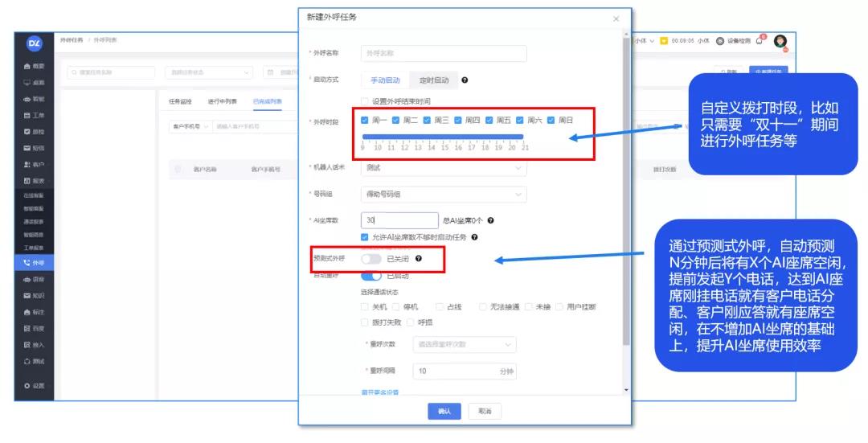Expand the 重呼次数 dropdown

pos(464,345)
